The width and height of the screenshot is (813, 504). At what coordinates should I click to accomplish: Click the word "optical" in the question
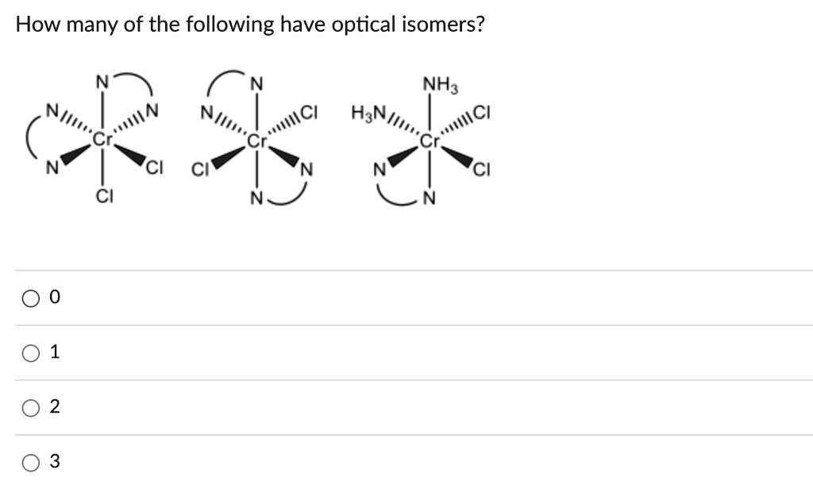coord(364,24)
